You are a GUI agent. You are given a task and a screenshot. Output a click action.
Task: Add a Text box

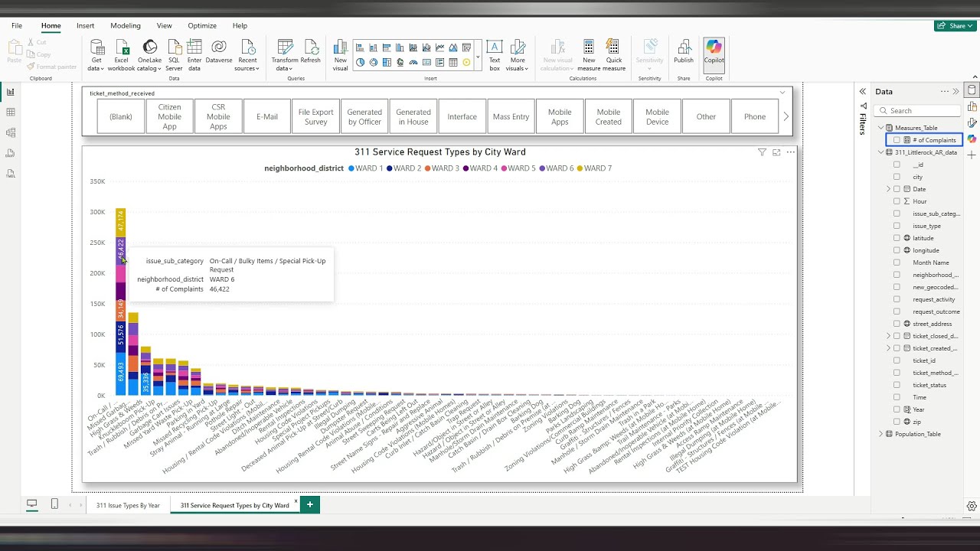click(x=495, y=55)
